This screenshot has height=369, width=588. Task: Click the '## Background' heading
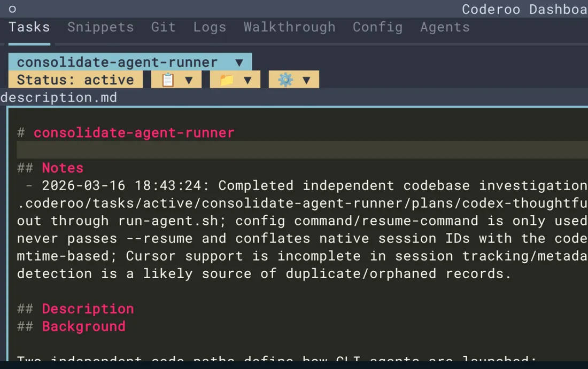click(x=71, y=326)
